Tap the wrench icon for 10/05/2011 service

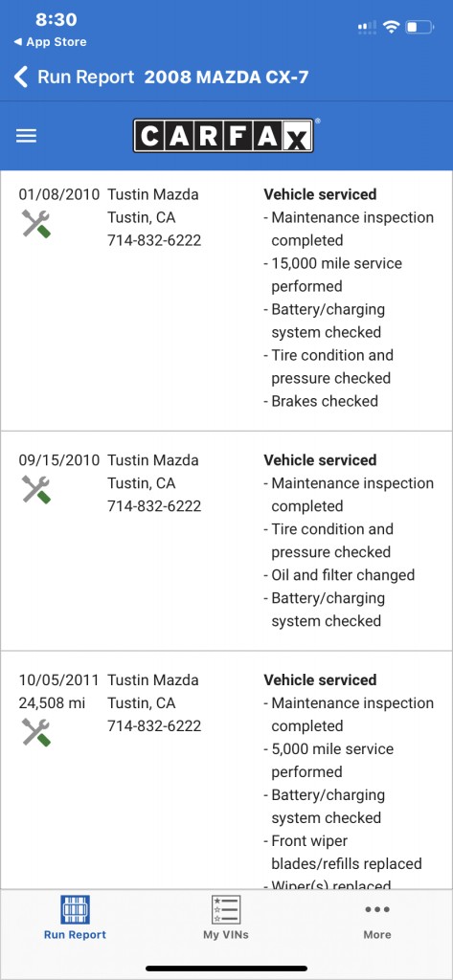point(36,732)
